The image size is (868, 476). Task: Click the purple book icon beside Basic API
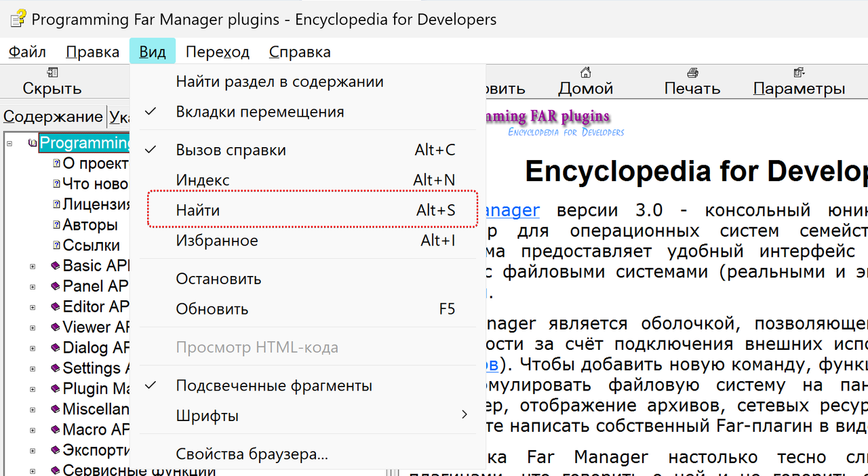(x=56, y=266)
